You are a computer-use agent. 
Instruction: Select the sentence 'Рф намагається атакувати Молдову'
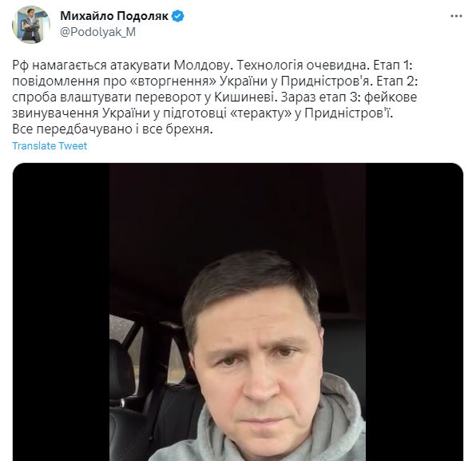[122, 66]
